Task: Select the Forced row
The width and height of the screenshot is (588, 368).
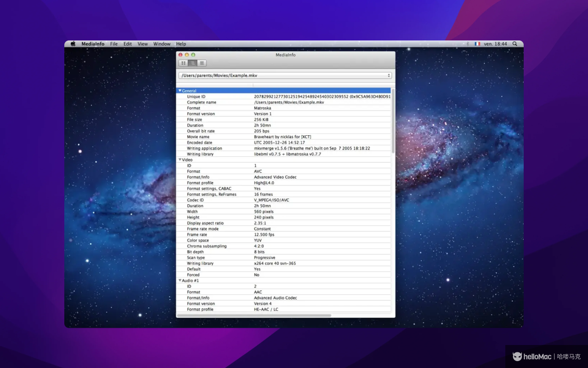Action: [284, 275]
